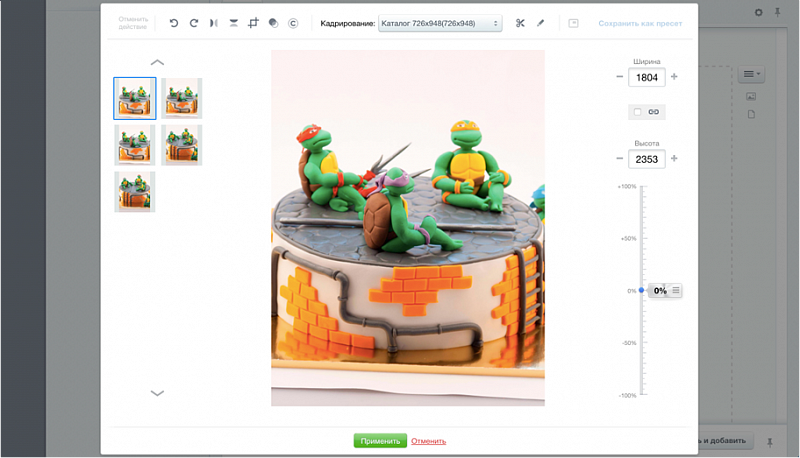Click the red Отменить link
800x458 pixels.
(x=429, y=441)
